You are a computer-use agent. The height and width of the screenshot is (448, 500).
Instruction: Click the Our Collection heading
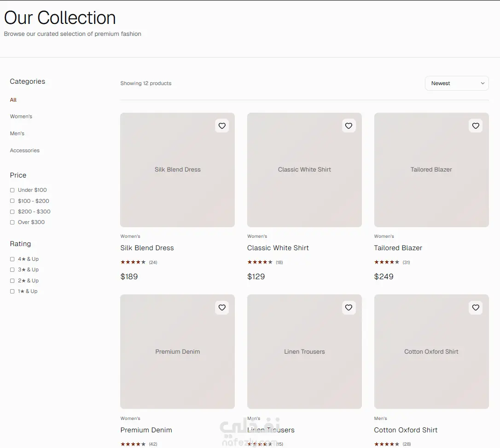tap(60, 17)
